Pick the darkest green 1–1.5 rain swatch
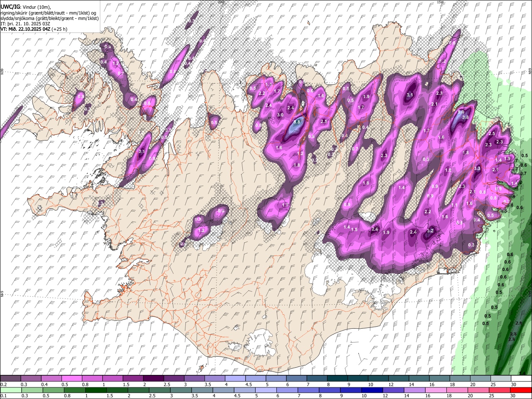 tap(96, 390)
